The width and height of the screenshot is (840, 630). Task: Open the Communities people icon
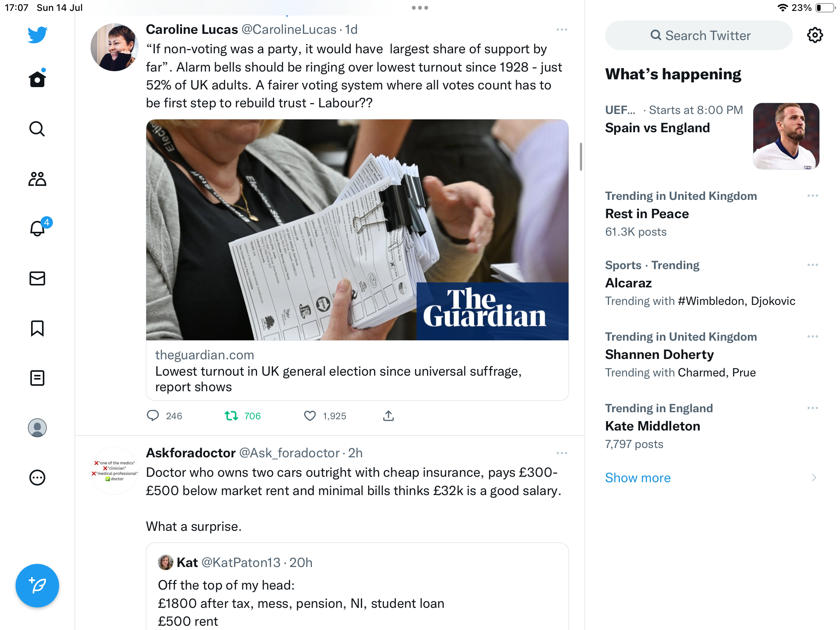(x=37, y=179)
